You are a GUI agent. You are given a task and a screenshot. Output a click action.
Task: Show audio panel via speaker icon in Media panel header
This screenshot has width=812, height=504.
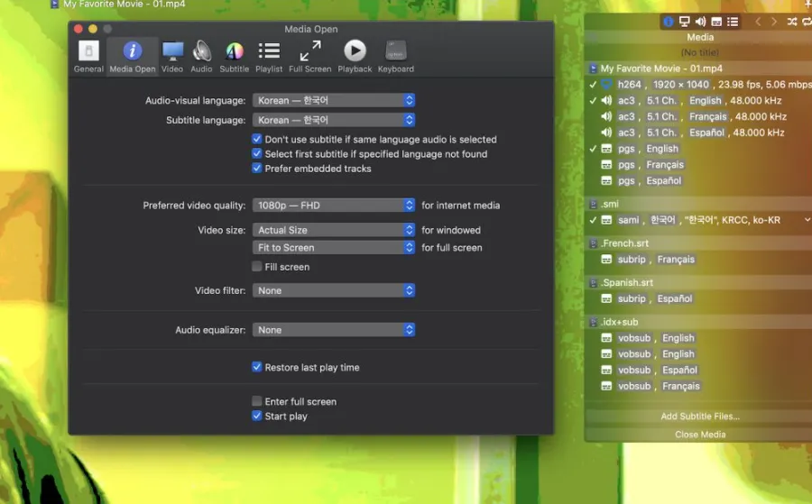click(700, 22)
